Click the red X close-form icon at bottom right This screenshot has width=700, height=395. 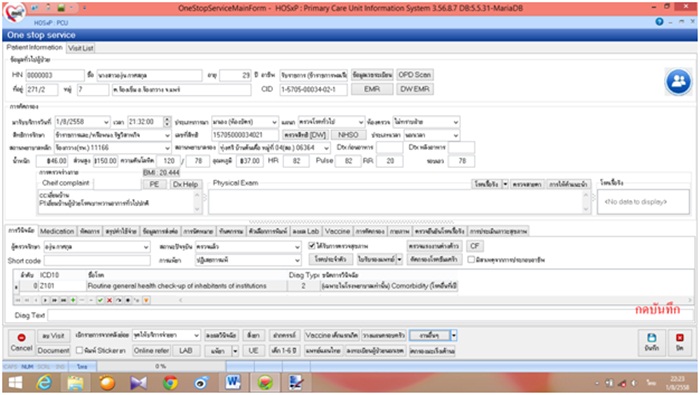pos(679,337)
